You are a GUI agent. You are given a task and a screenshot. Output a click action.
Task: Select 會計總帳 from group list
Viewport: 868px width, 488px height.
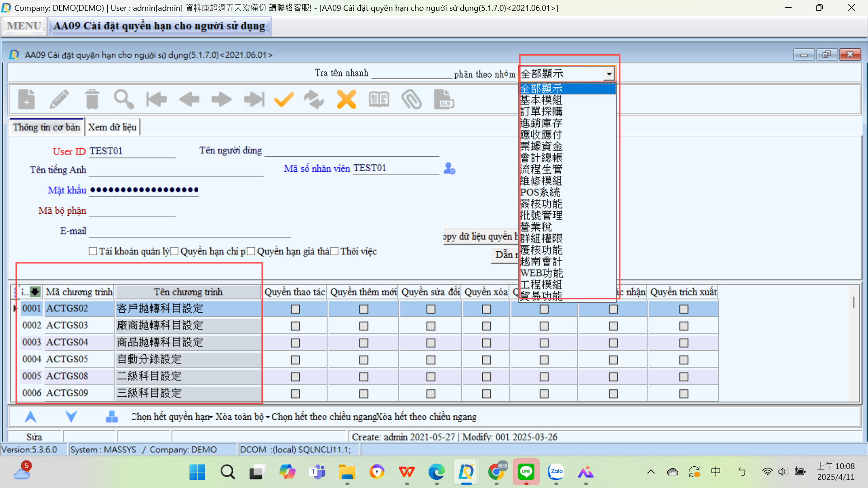tap(567, 158)
